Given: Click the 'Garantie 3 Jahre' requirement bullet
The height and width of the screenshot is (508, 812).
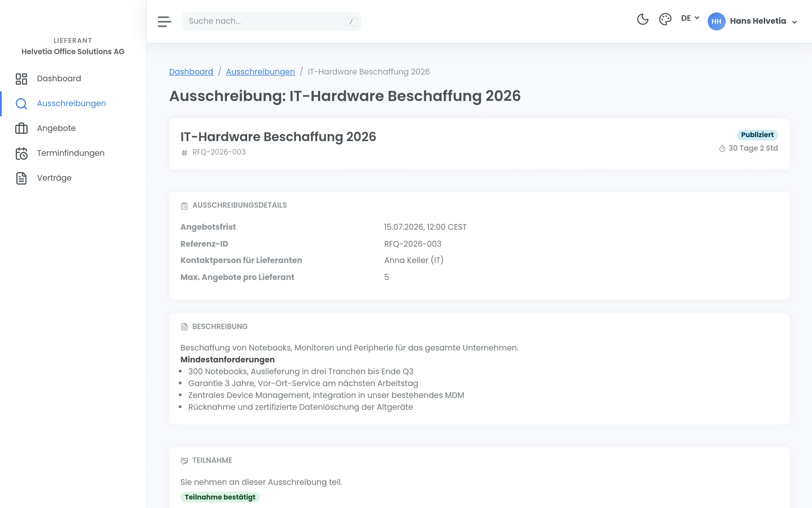Looking at the screenshot, I should coord(303,383).
